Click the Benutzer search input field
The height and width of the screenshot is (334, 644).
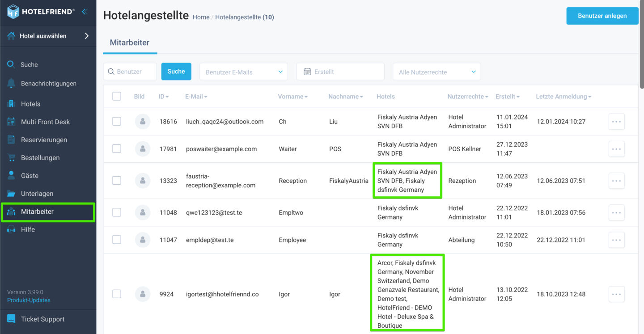pyautogui.click(x=130, y=72)
